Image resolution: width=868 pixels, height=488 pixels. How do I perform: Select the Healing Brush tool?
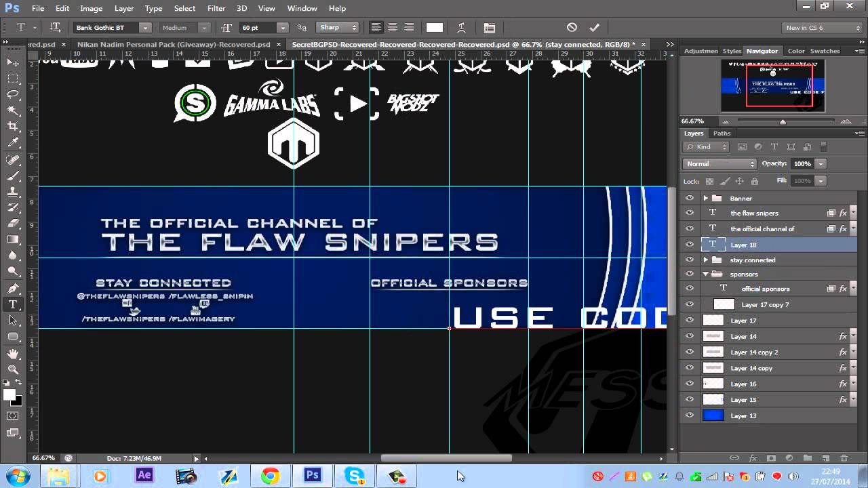pyautogui.click(x=13, y=160)
